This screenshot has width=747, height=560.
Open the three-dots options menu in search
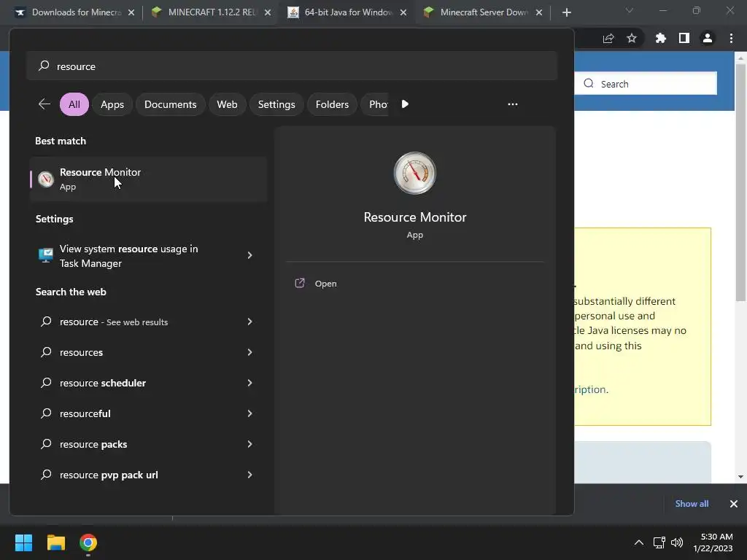pyautogui.click(x=513, y=104)
